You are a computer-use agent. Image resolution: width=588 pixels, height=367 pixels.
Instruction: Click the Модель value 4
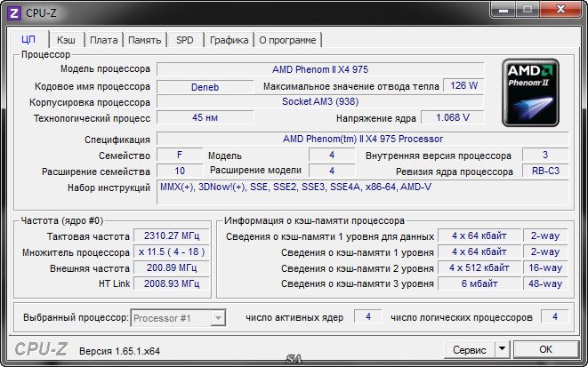[x=332, y=155]
